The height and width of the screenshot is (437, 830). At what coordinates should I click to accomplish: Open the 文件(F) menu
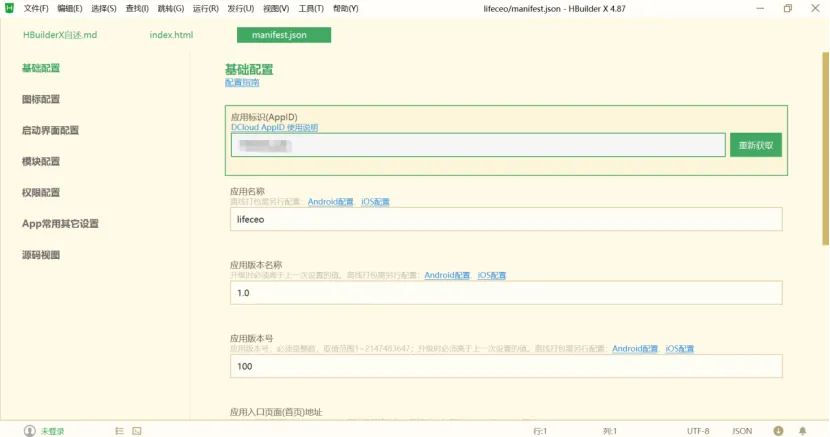[36, 8]
